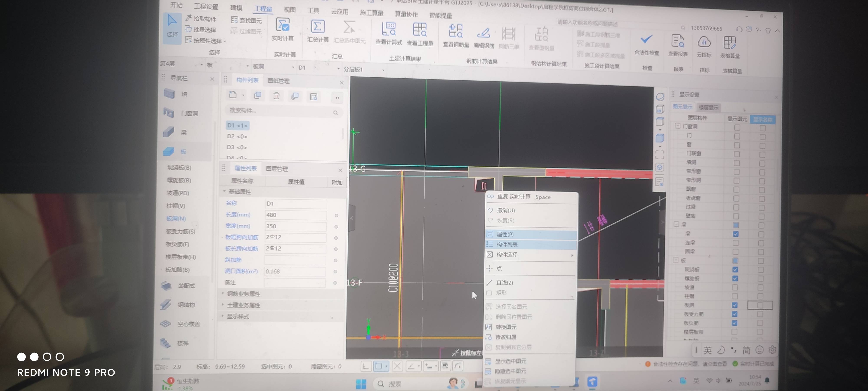The height and width of the screenshot is (391, 868).
Task: Select the 墙 category icon in navigation
Action: point(169,93)
